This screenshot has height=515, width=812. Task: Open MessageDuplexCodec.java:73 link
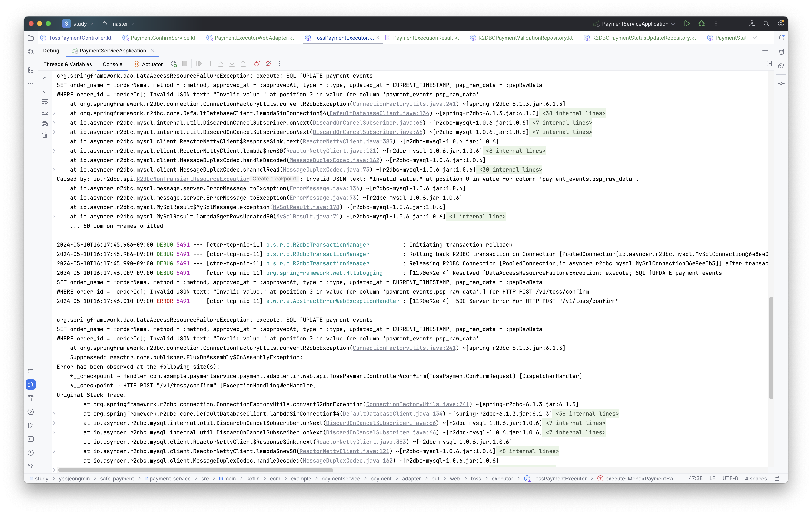click(x=326, y=170)
